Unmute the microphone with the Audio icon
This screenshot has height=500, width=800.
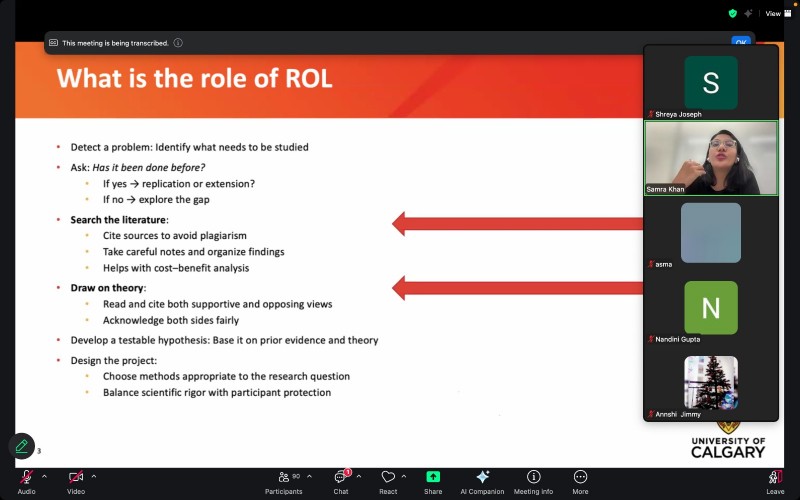pos(26,479)
